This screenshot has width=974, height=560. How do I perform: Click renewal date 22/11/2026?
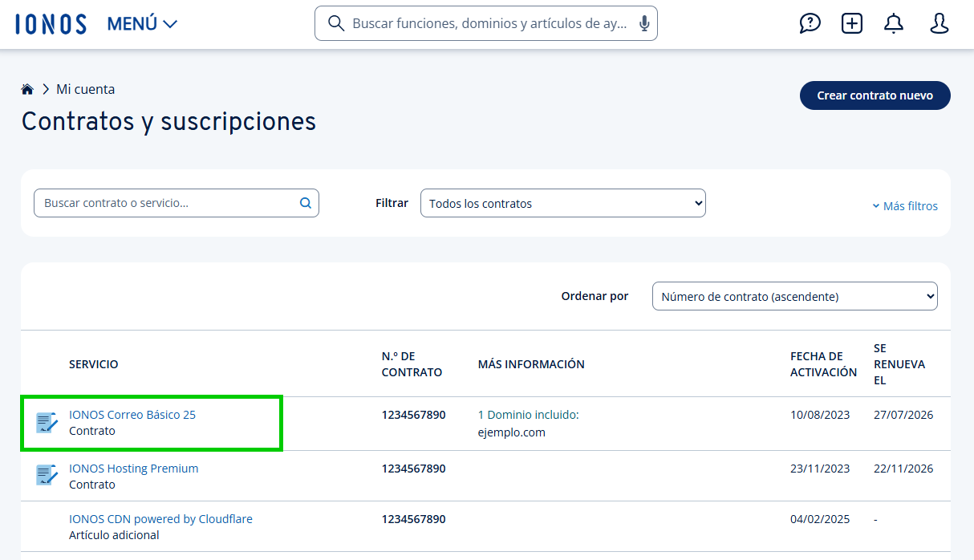903,469
